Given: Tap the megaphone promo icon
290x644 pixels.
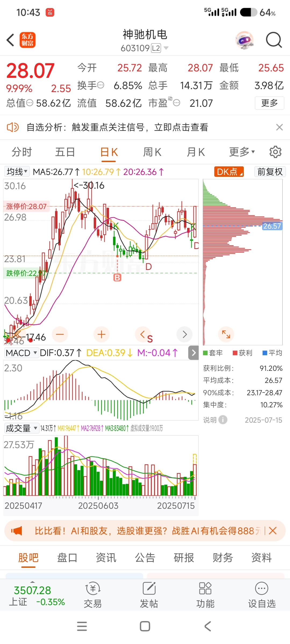Looking at the screenshot, I should click(x=16, y=531).
